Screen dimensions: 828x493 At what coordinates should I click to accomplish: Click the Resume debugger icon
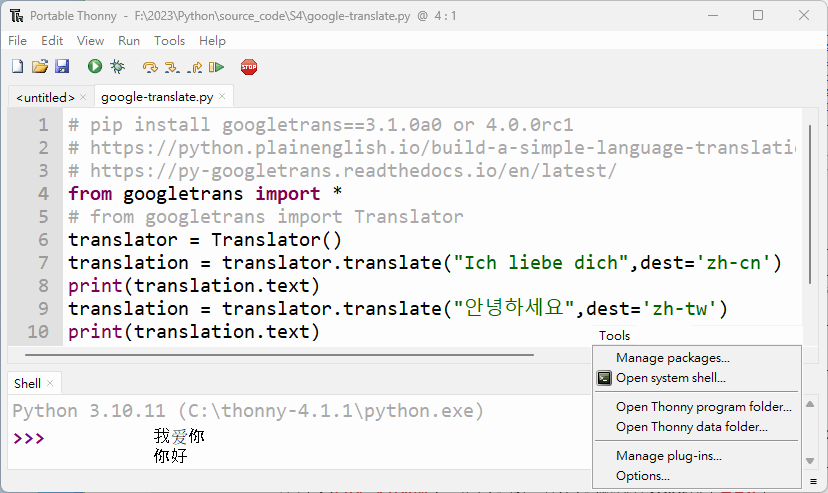[216, 67]
